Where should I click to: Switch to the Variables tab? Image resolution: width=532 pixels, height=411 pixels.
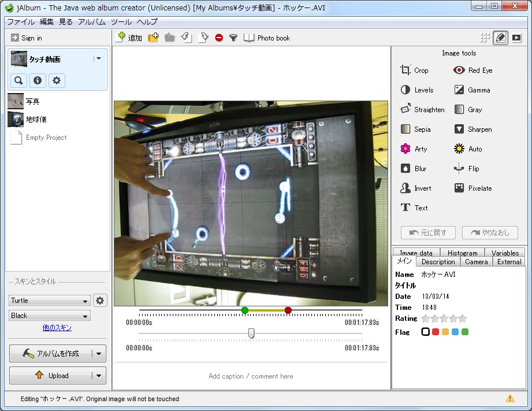coord(505,253)
